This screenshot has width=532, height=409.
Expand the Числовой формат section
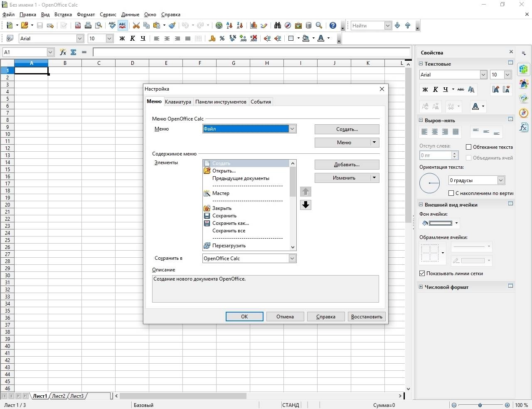[x=421, y=287]
